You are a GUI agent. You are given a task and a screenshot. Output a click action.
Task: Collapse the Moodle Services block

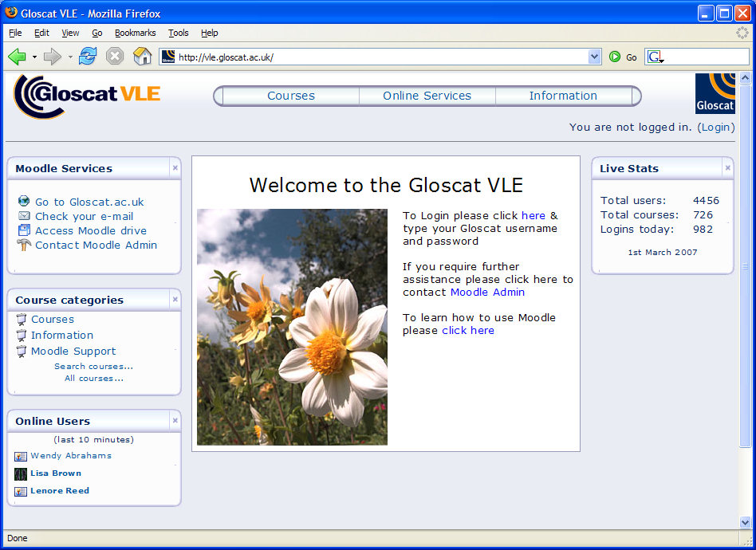click(x=175, y=167)
